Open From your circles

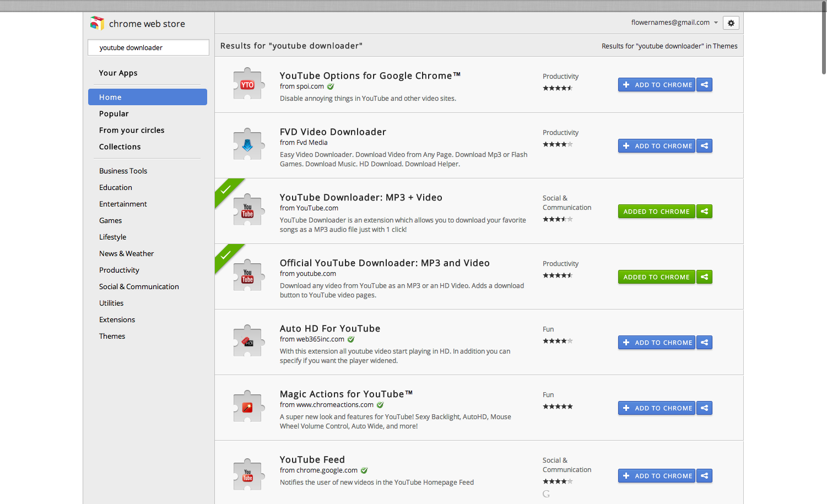coord(132,130)
